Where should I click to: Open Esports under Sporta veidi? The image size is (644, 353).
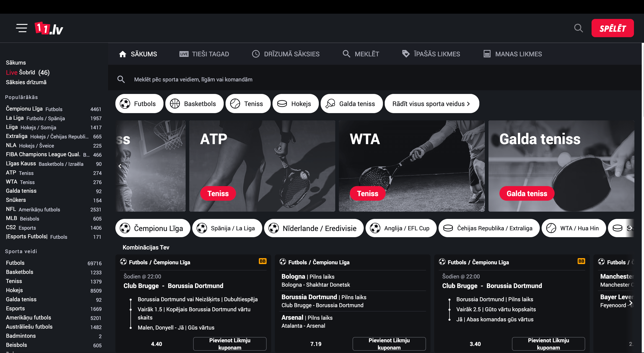pyautogui.click(x=54, y=309)
